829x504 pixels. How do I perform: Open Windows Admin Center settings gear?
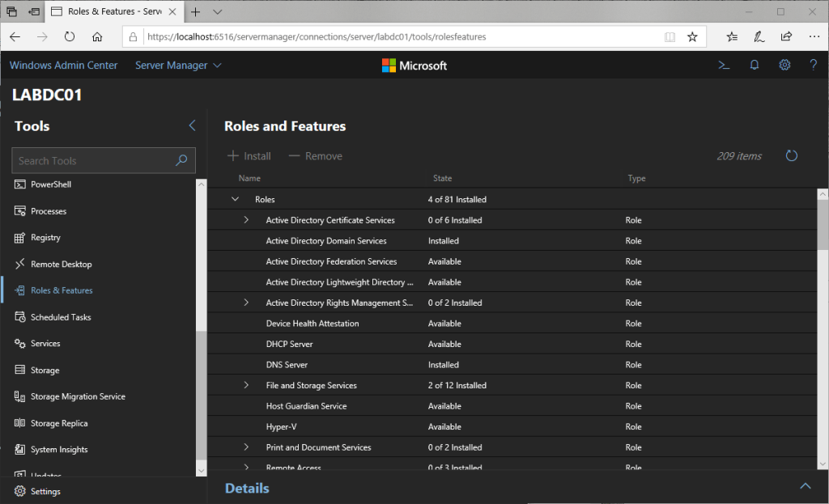[x=784, y=66]
